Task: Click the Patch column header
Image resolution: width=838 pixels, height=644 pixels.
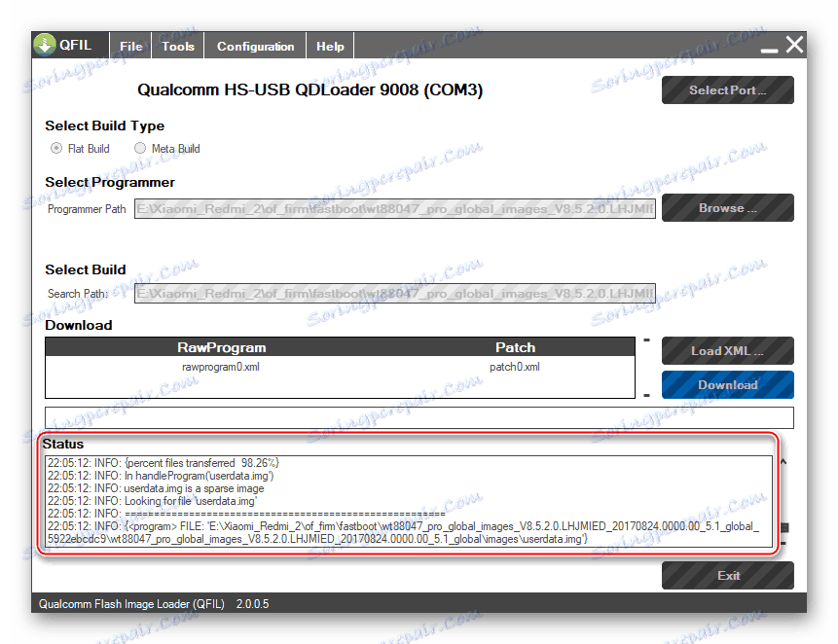Action: (515, 347)
